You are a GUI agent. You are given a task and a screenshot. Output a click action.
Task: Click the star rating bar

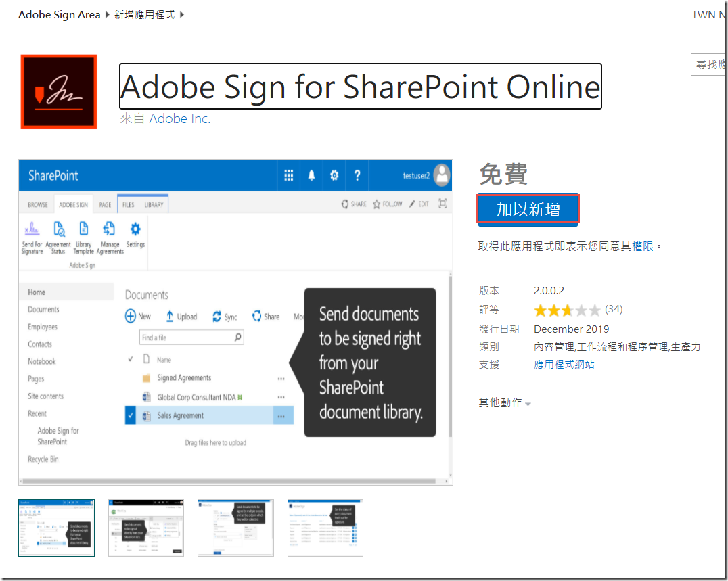coord(567,310)
